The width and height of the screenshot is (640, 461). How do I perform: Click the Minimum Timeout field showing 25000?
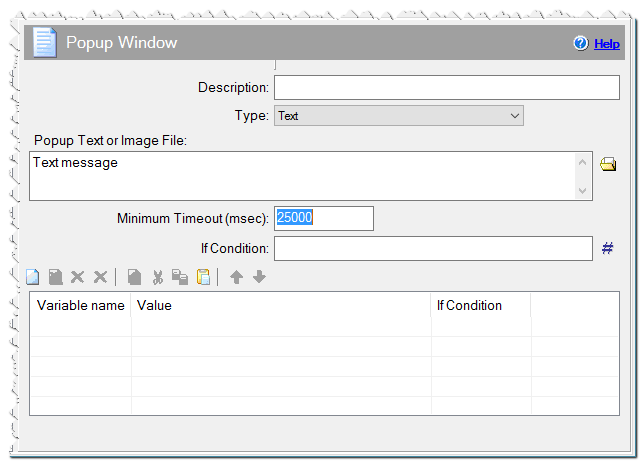(x=324, y=218)
